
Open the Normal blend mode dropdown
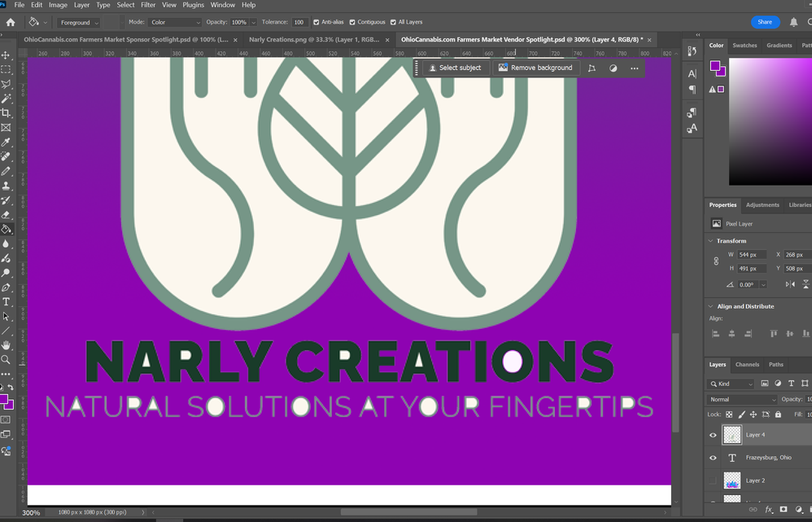pos(741,399)
